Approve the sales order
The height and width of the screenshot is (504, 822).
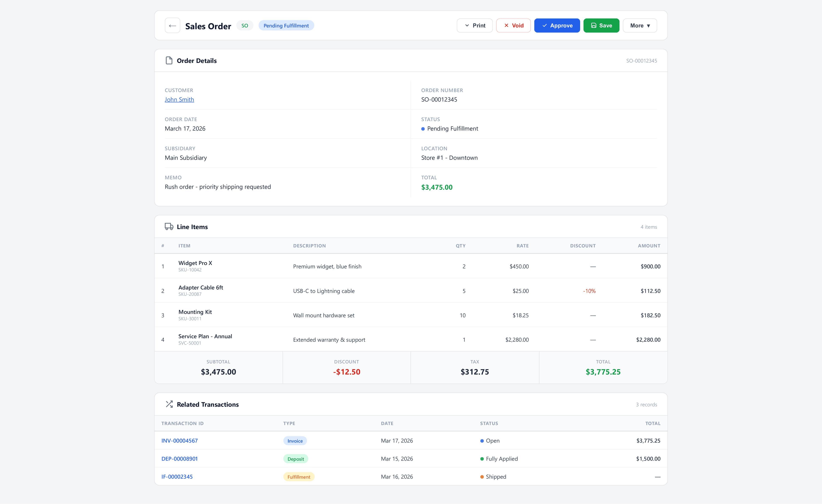click(x=557, y=26)
